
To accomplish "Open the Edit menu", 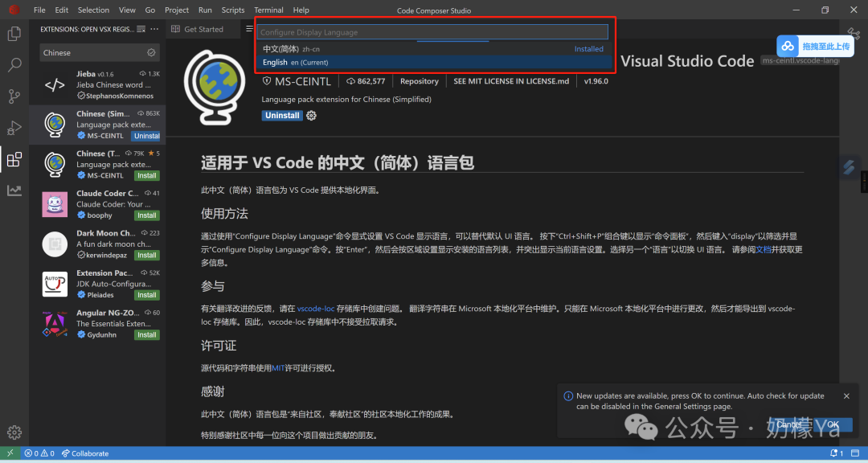I will tap(61, 10).
